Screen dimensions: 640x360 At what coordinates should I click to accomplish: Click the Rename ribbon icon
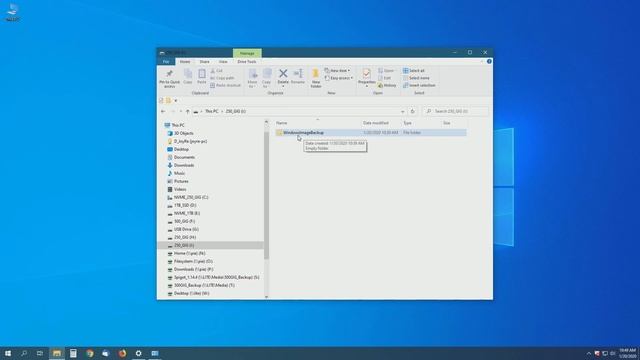tap(298, 77)
